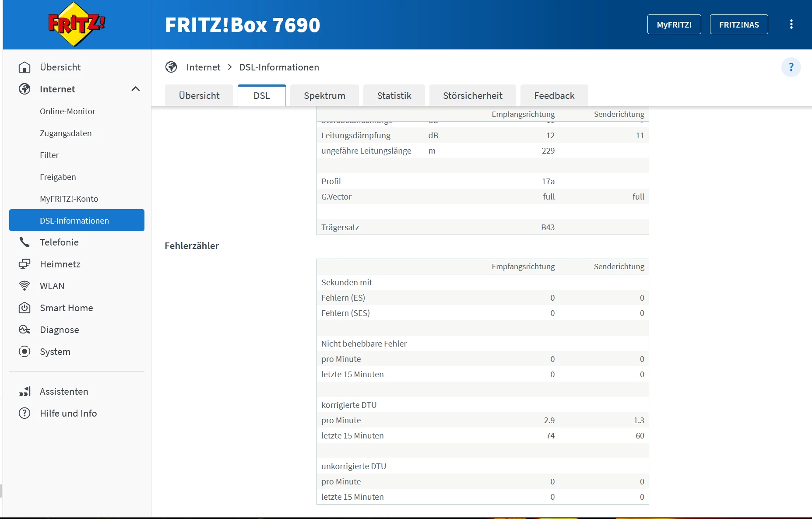
Task: Click korrigierte DTU pro Minute value 2.9
Action: (549, 420)
